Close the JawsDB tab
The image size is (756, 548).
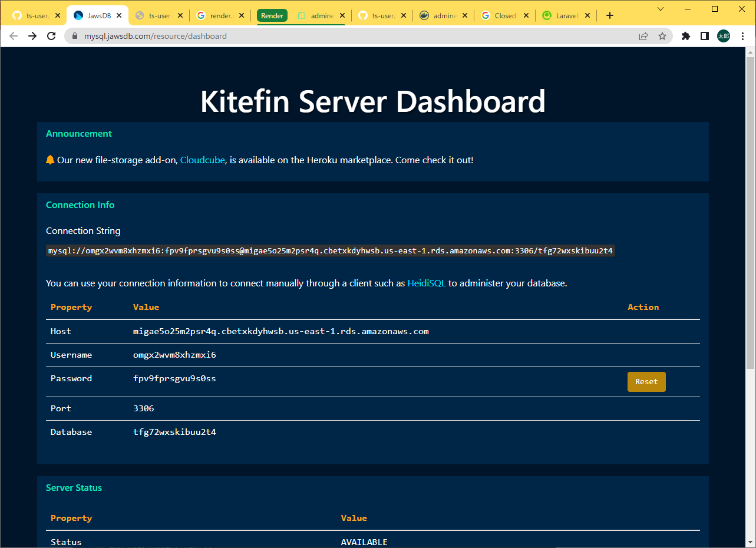tap(120, 16)
